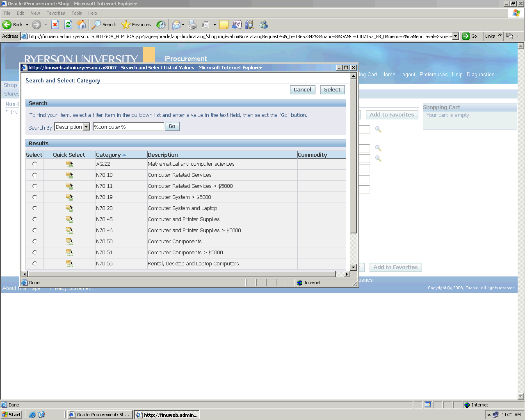Click the IE Home toolbar icon
This screenshot has width=525, height=420.
[x=82, y=25]
